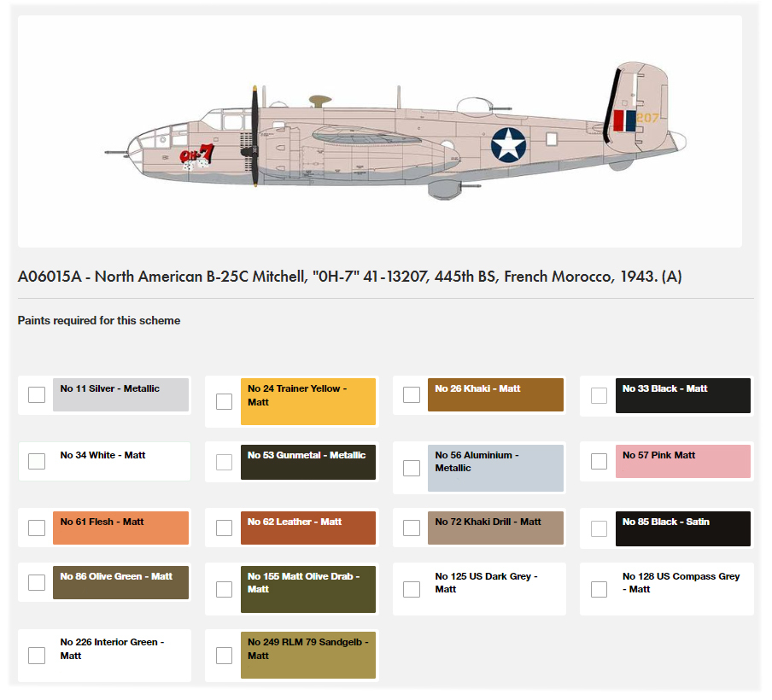The height and width of the screenshot is (700, 772).
Task: Tick the No 34 White Matt checkbox
Action: point(37,461)
